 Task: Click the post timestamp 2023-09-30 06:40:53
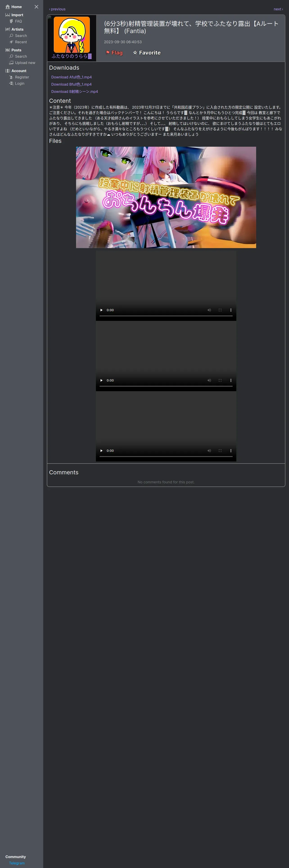tap(123, 42)
